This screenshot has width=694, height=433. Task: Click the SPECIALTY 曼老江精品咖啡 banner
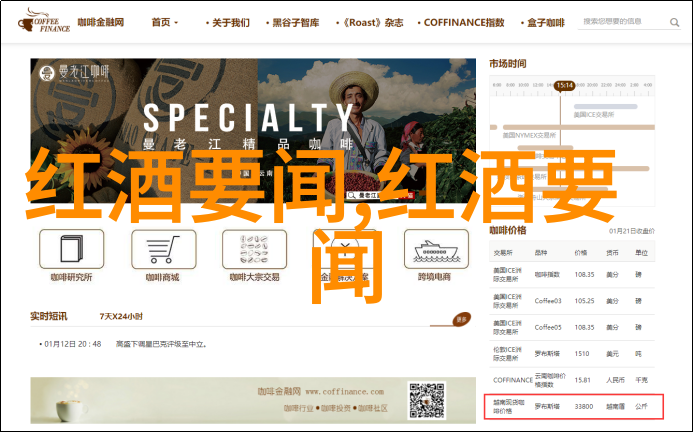click(x=253, y=130)
